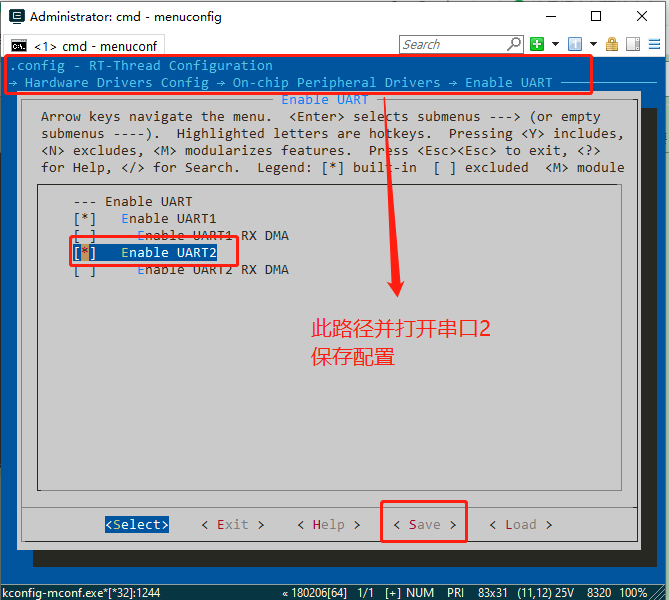Screen dimensions: 669x600
Task: Click the active console list icon
Action: (x=575, y=44)
